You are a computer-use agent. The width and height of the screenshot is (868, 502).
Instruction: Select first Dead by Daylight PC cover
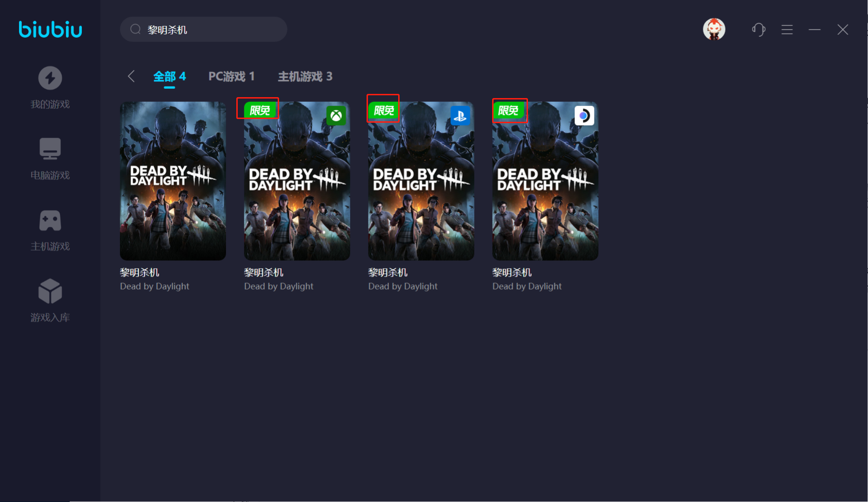click(173, 181)
